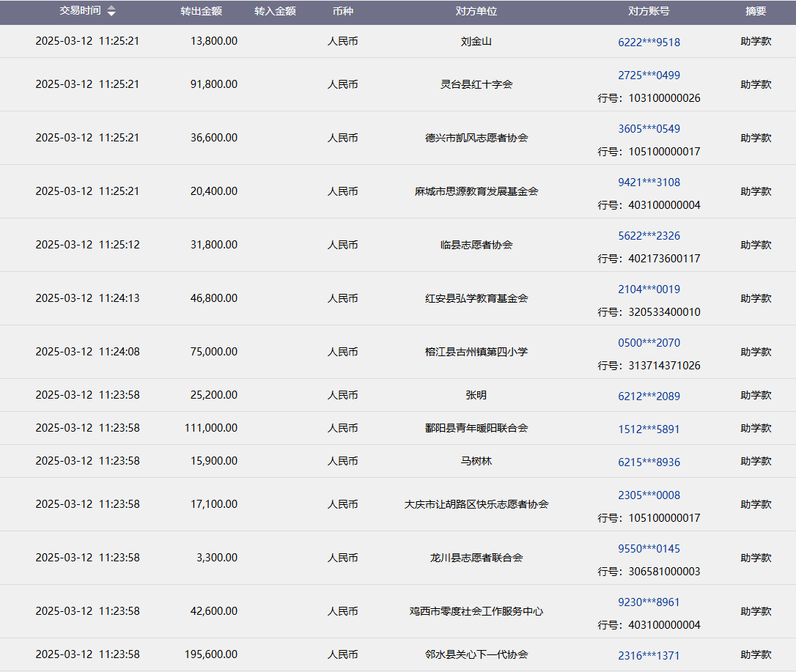Select the 对方单位 column header

[476, 12]
